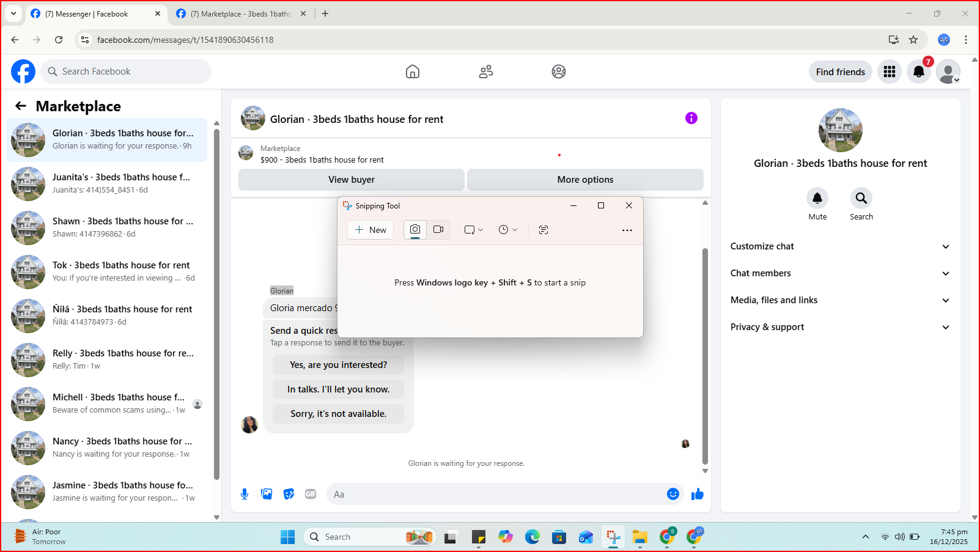Reload the page in Chrome
The image size is (980, 552).
point(59,40)
